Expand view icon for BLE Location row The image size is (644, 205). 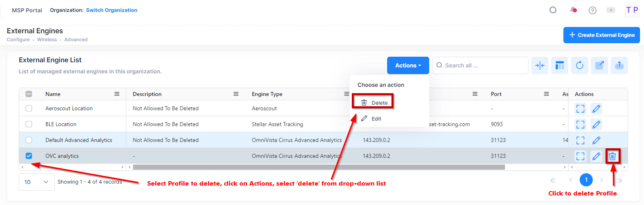[580, 125]
